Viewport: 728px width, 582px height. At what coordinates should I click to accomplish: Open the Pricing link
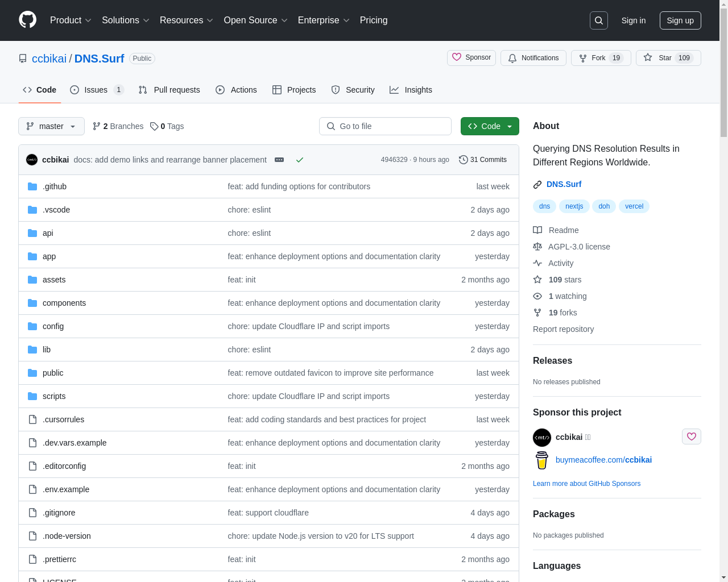[374, 20]
